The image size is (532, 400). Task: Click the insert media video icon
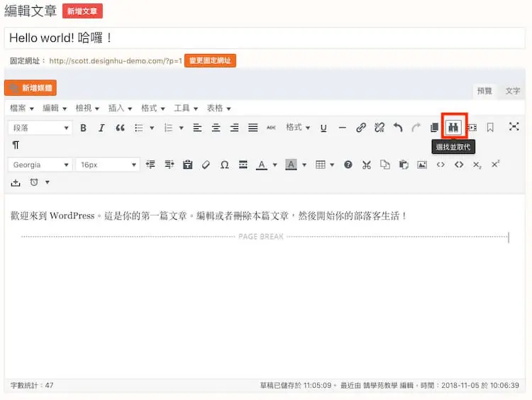click(472, 128)
